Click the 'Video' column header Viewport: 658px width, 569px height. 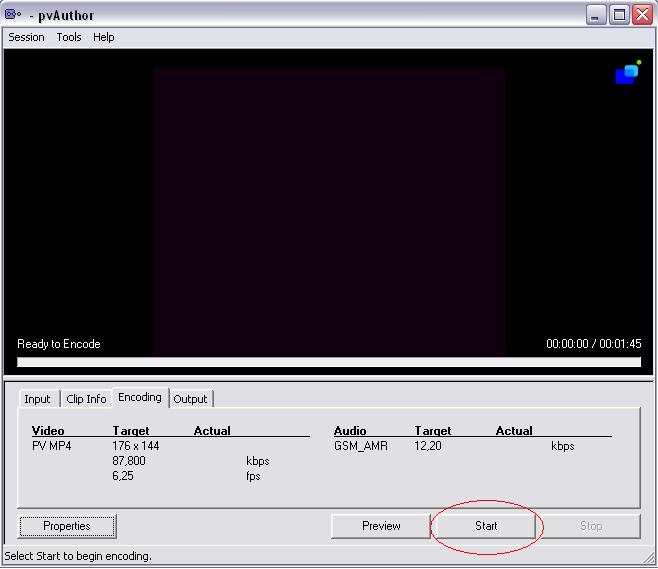click(48, 431)
